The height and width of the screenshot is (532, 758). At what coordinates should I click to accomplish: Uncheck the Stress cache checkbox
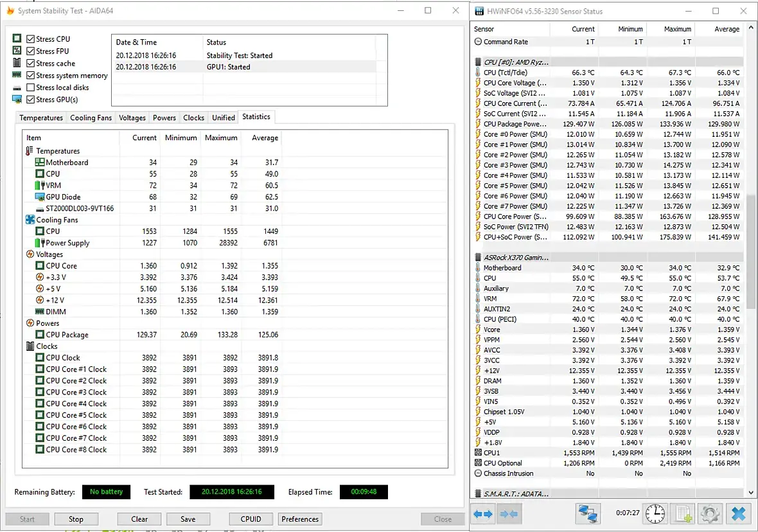click(30, 63)
